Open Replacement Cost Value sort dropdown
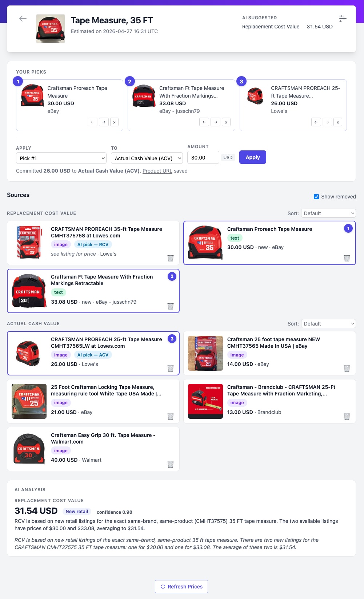 point(328,213)
